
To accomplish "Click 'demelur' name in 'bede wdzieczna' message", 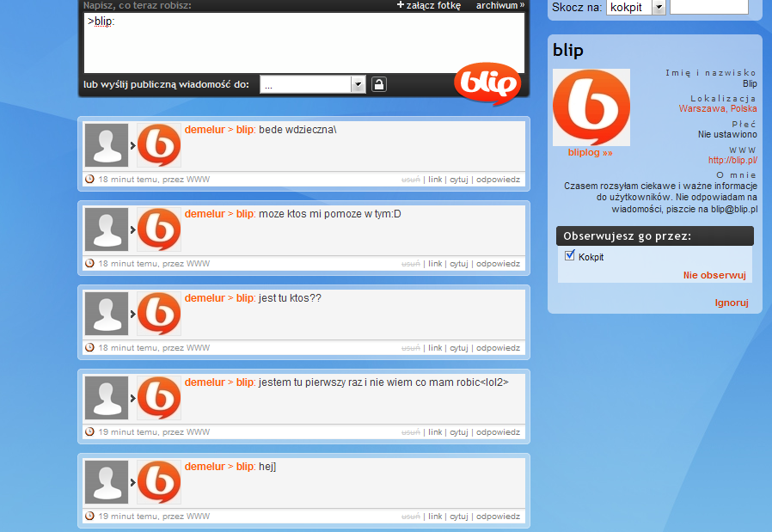I will [x=205, y=130].
